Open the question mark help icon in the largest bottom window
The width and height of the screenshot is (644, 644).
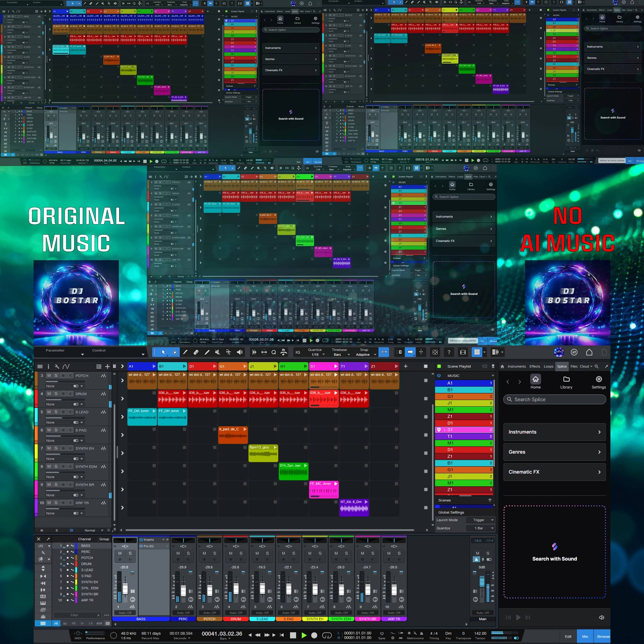coord(449,352)
